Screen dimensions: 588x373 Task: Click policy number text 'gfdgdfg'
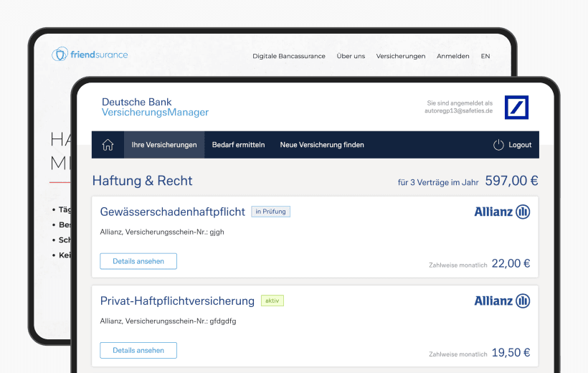[223, 321]
